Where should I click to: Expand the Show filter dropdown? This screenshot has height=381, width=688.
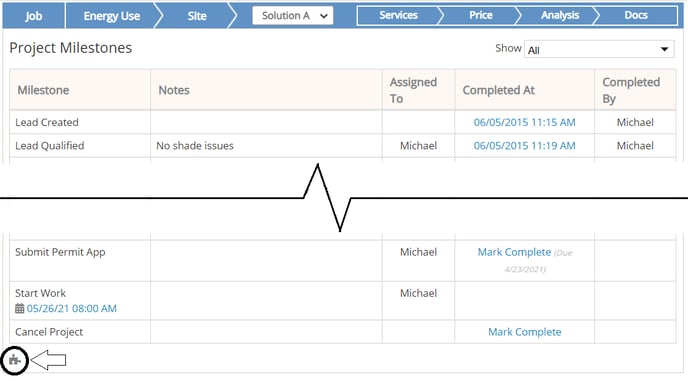pyautogui.click(x=599, y=50)
